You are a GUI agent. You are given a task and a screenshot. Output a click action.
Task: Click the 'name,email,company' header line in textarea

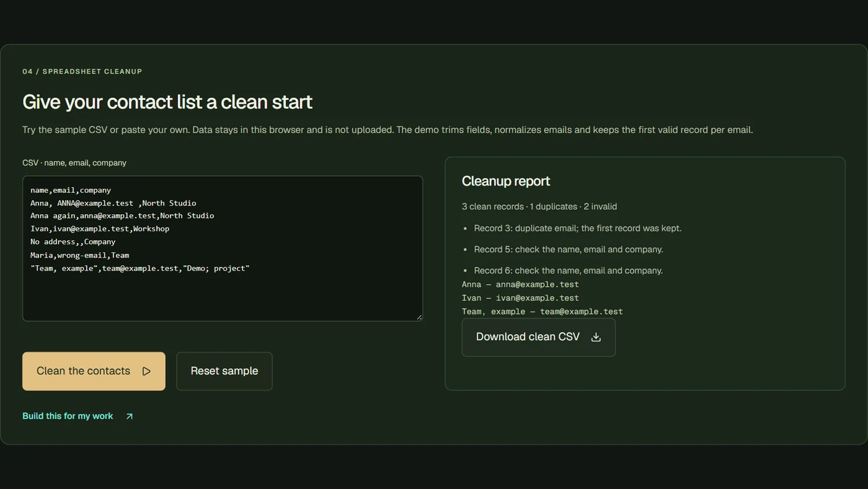71,191
